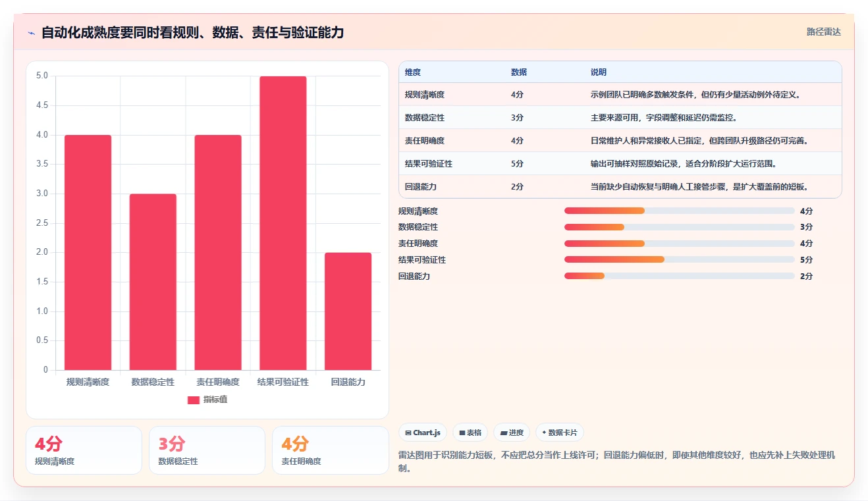
Task: Click the 结果可验证性 progress bar
Action: click(x=679, y=260)
